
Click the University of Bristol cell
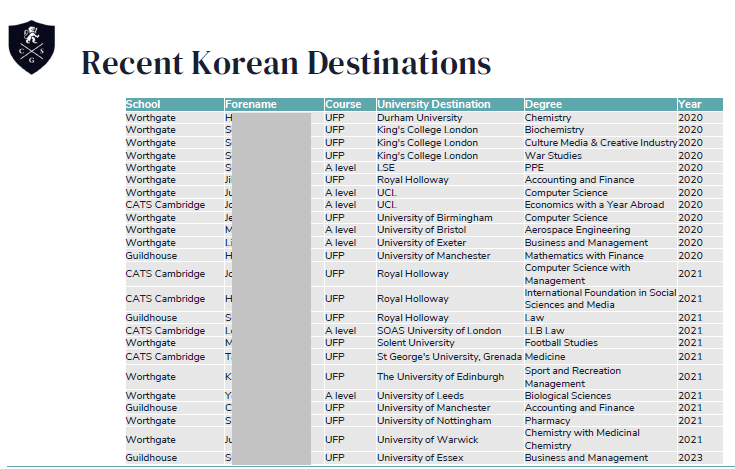click(450, 230)
